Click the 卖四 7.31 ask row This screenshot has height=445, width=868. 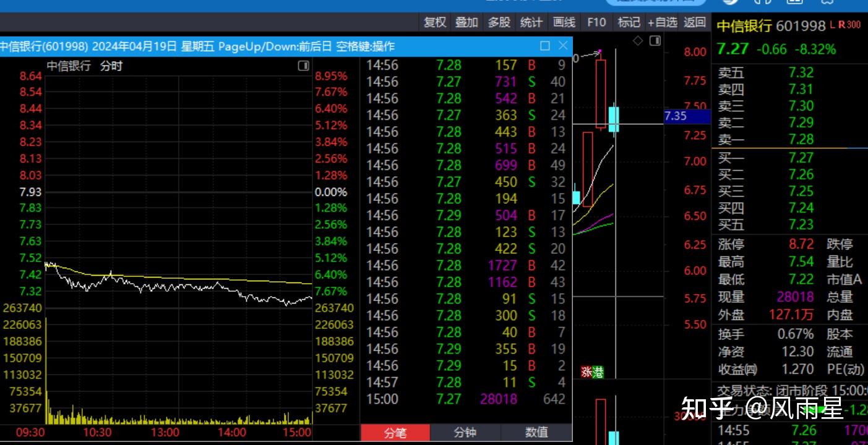click(789, 90)
